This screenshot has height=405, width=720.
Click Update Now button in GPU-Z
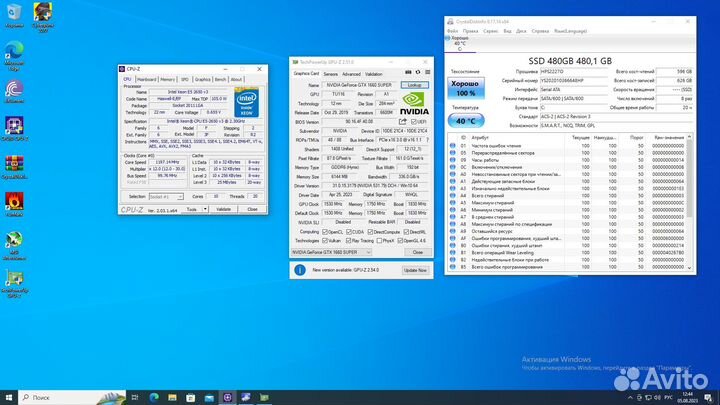[x=416, y=270]
